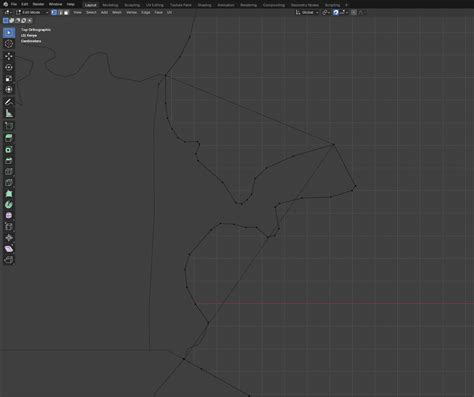Image resolution: width=474 pixels, height=397 pixels.
Task: Open the pivot point dropdown
Action: tap(326, 12)
